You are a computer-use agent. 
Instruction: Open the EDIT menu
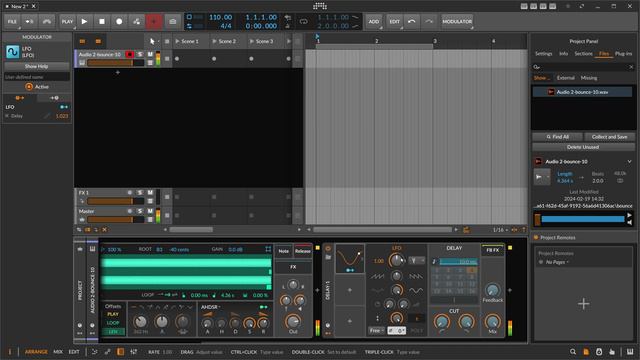[394, 22]
